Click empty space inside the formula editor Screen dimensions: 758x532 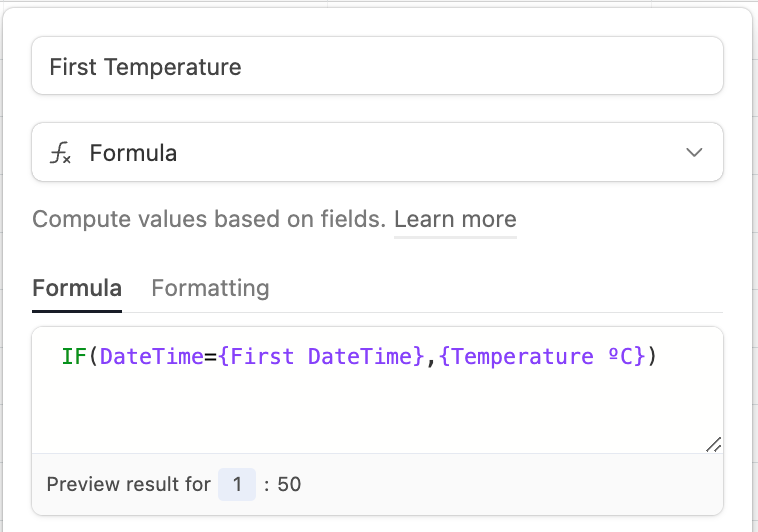pos(377,411)
